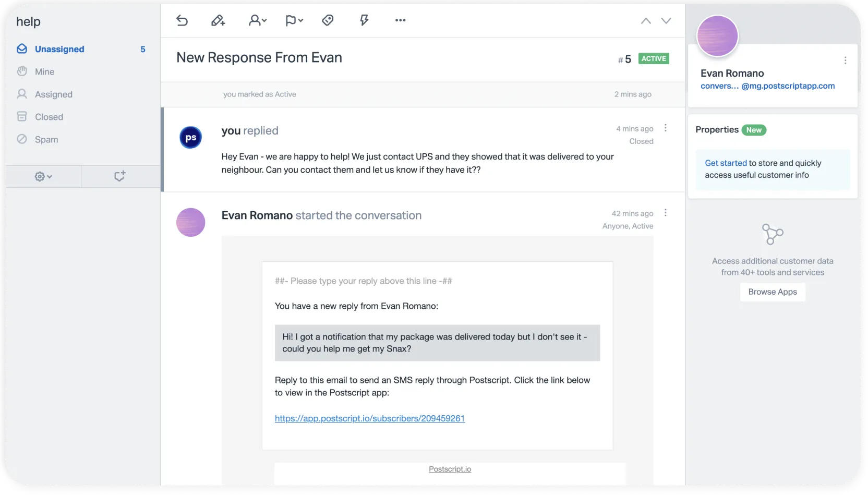Open more actions with the ellipsis icon
This screenshot has width=868, height=495.
pos(400,20)
